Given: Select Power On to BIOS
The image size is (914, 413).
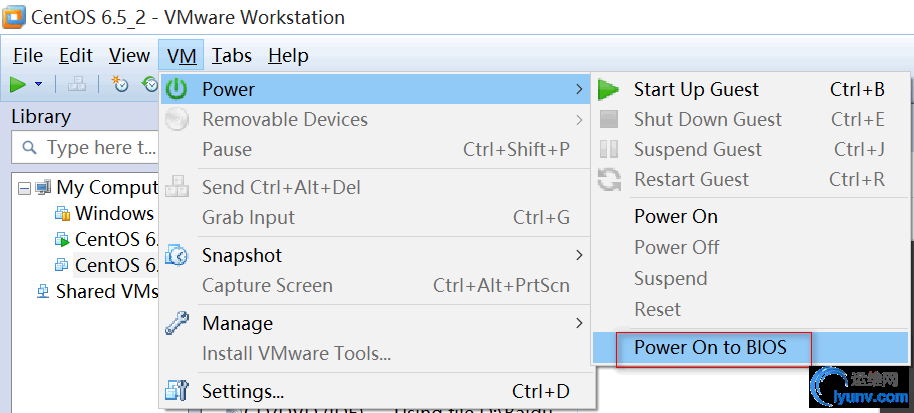Looking at the screenshot, I should pos(710,348).
